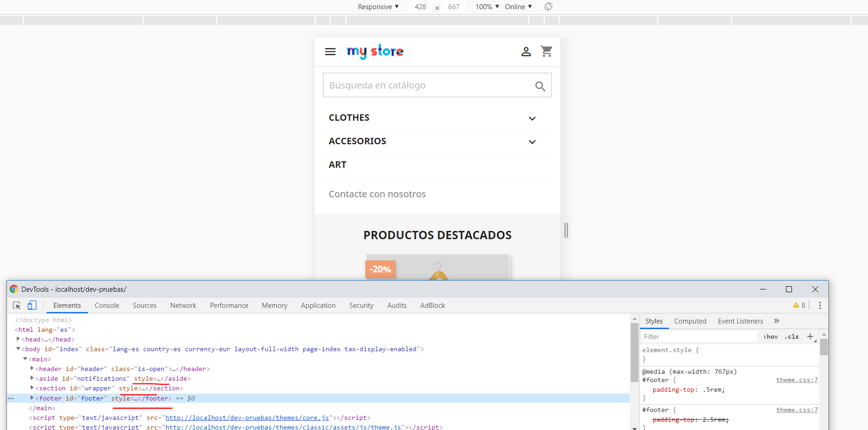This screenshot has height=430, width=868.
Task: Open the Responsive device dropdown
Action: [x=378, y=6]
